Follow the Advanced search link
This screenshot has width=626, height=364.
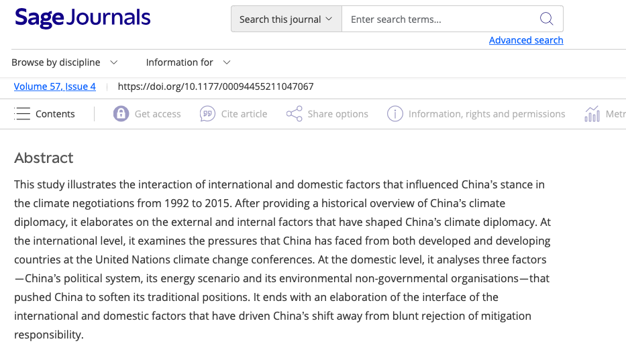526,40
